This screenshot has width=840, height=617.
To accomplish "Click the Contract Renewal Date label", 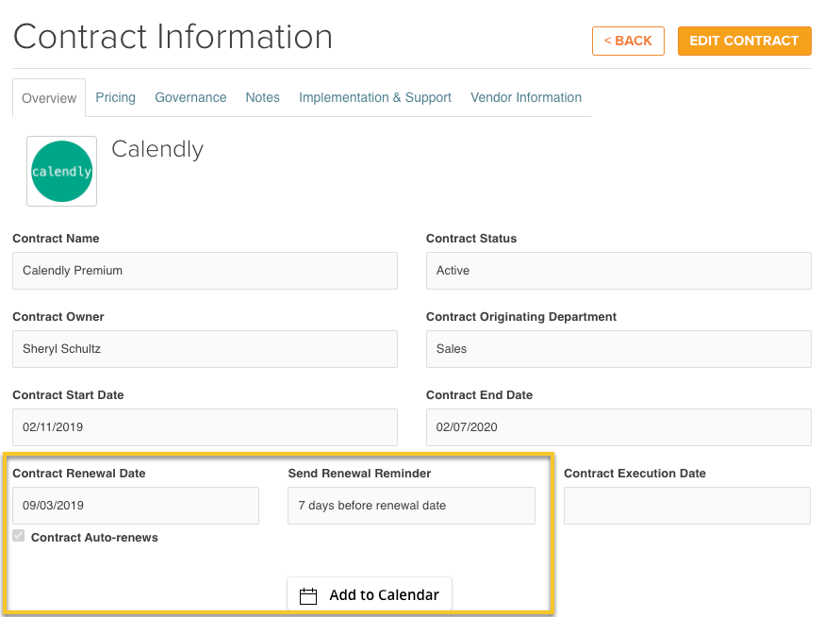I will 79,474.
